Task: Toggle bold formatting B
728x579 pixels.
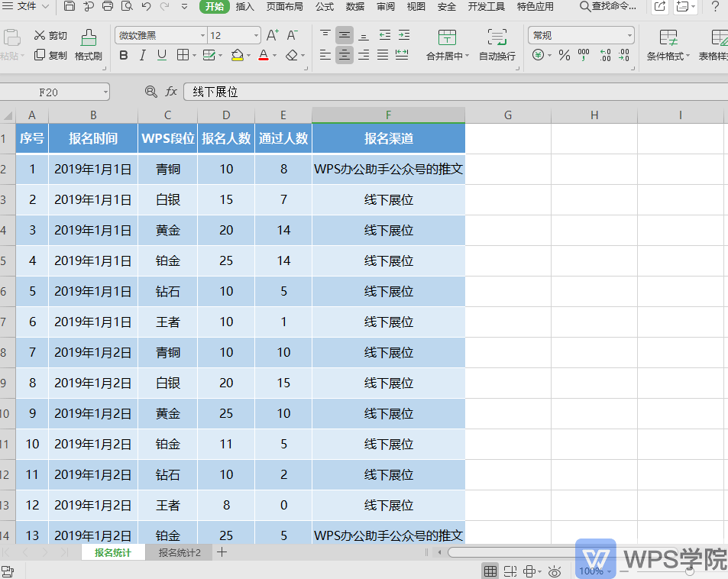Action: coord(124,55)
